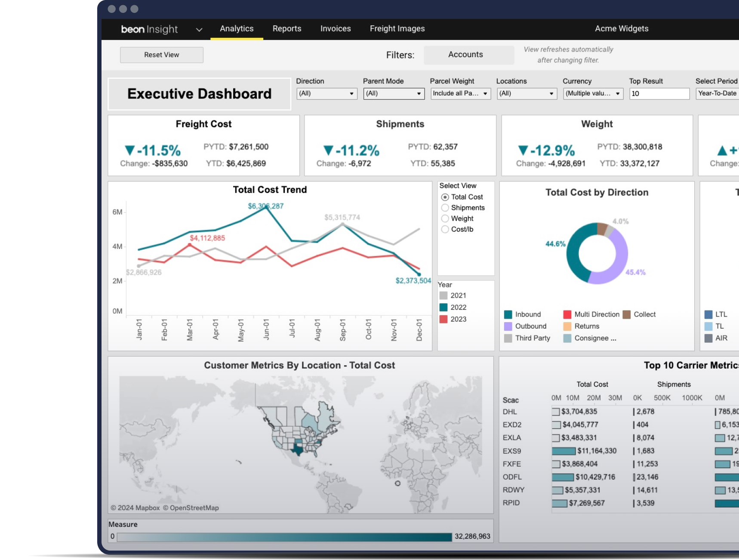Click the AIR legend color square

(x=708, y=338)
